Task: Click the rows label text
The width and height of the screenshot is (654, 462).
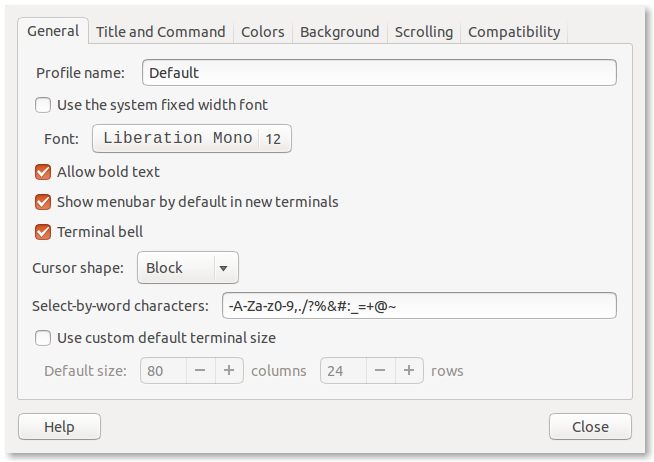Action: click(447, 371)
